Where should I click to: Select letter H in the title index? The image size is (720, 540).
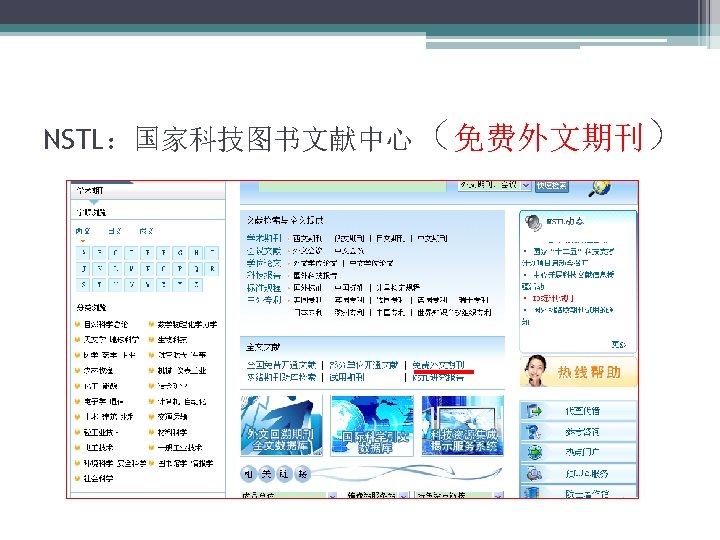[x=196, y=253]
